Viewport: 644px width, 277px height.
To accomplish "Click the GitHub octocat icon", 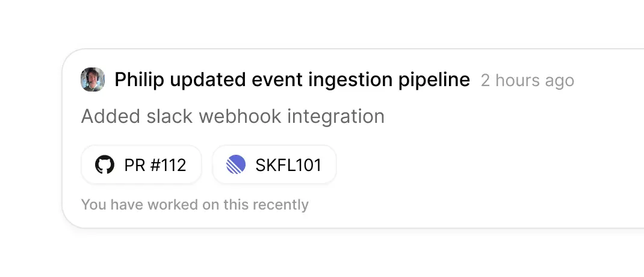I will point(105,164).
